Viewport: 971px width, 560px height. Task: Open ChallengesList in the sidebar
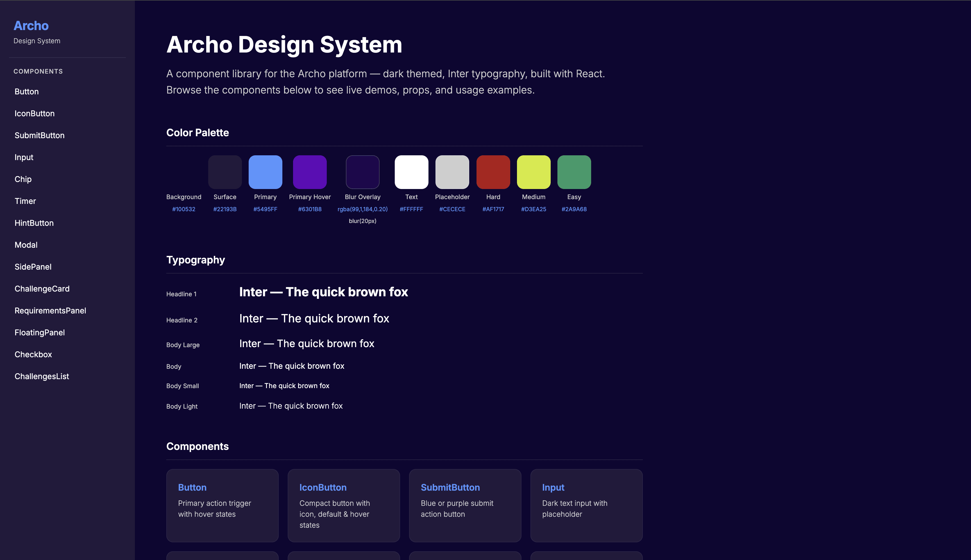(42, 377)
